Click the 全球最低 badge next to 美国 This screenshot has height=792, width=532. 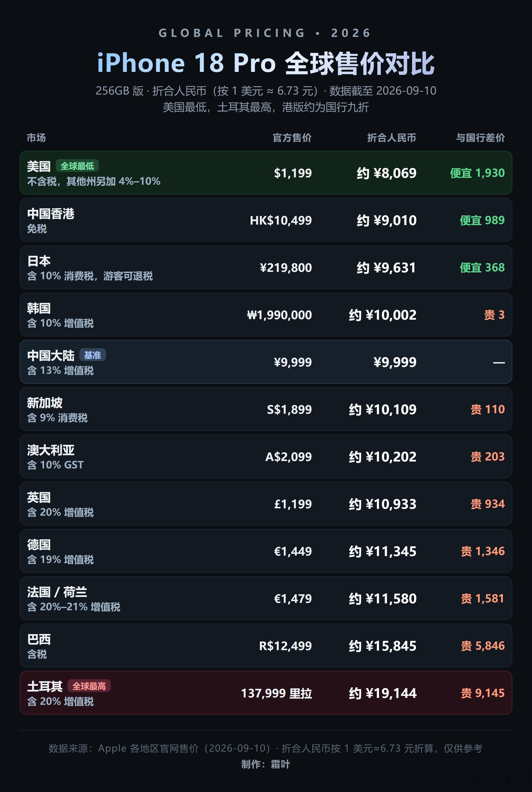tap(77, 166)
